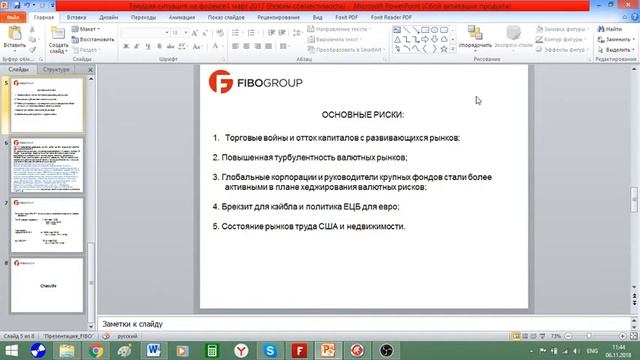This screenshot has height=360, width=640.
Task: Expand the shapes gallery with the More arrow
Action: (x=453, y=49)
